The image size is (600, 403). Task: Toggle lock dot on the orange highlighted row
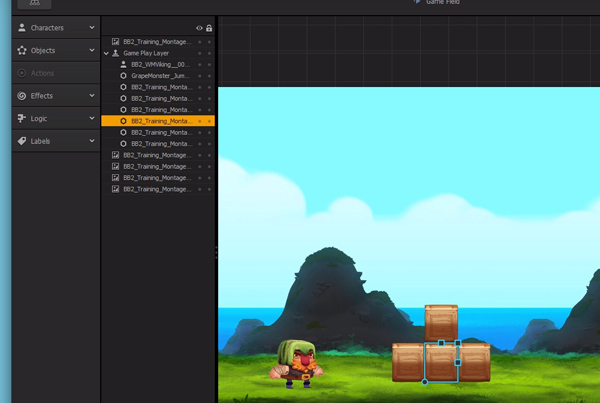tap(209, 121)
